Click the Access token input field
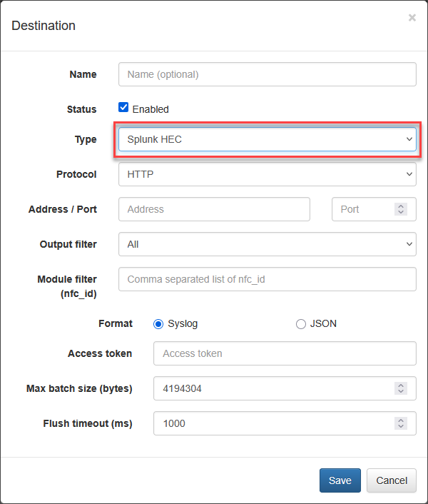Viewport: 428px width, 504px height. click(285, 353)
